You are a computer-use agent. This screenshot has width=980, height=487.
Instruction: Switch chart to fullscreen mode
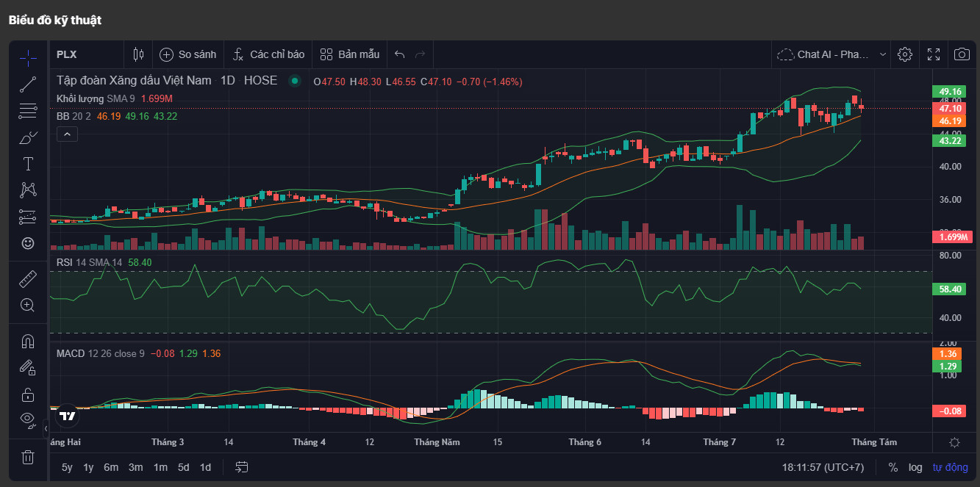tap(934, 54)
